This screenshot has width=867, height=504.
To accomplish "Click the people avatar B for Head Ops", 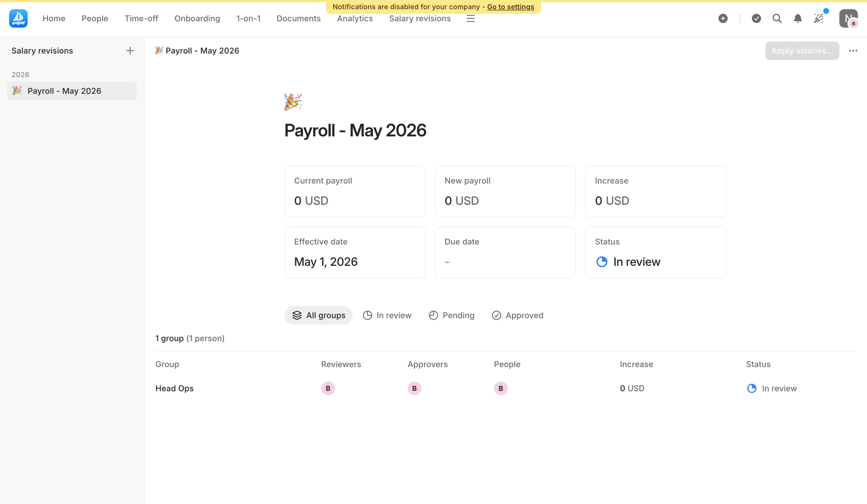I will (501, 388).
